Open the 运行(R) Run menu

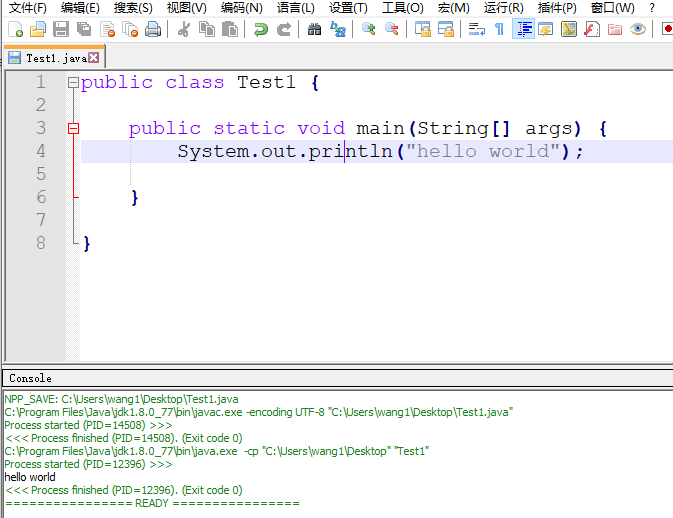[x=503, y=8]
